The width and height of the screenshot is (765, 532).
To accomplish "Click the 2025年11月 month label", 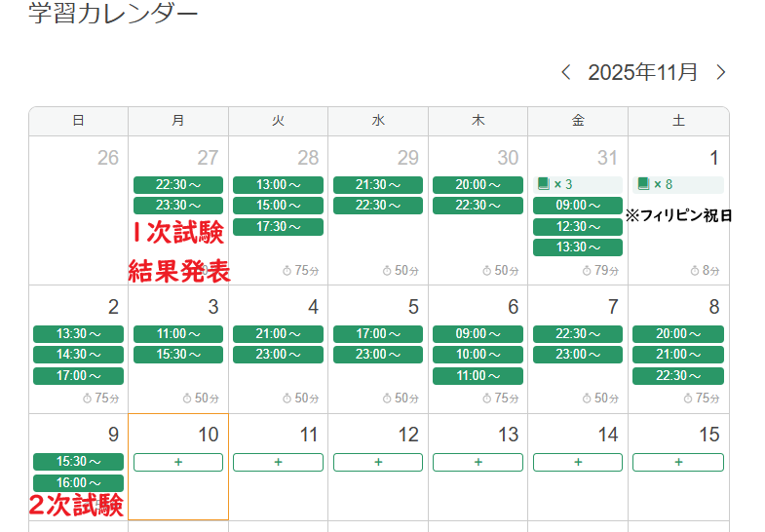I will pyautogui.click(x=643, y=72).
